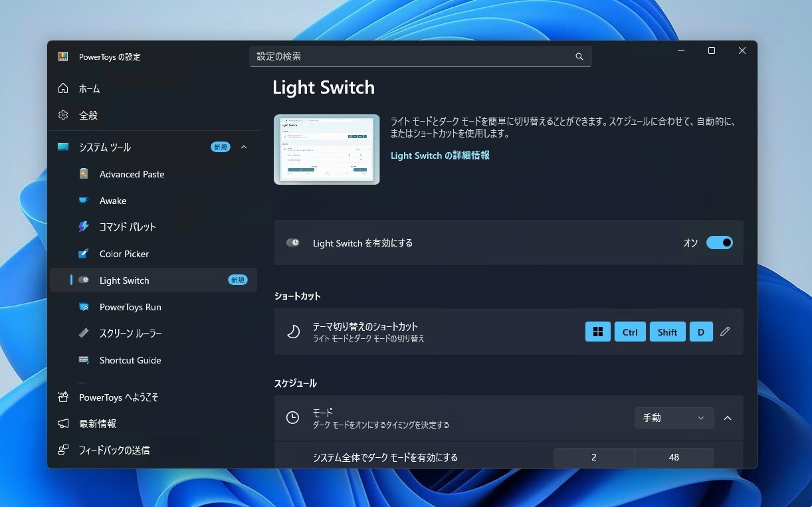The image size is (812, 507).
Task: Click the 設定の検索 search box
Action: coord(420,56)
